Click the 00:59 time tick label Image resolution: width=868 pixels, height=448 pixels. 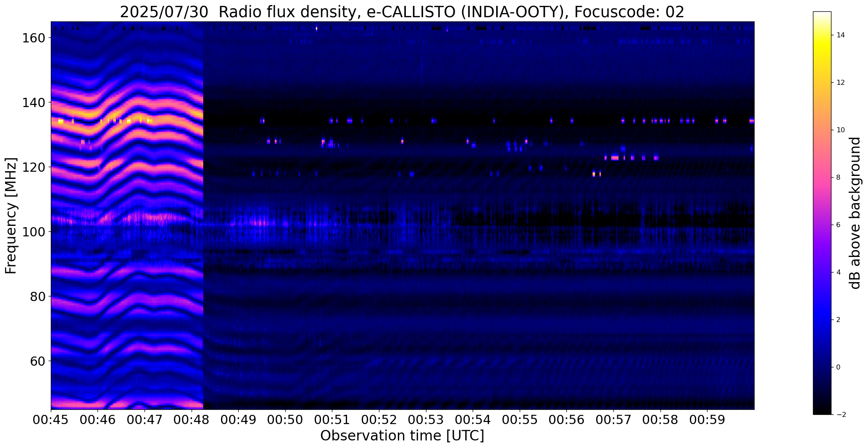pyautogui.click(x=708, y=419)
